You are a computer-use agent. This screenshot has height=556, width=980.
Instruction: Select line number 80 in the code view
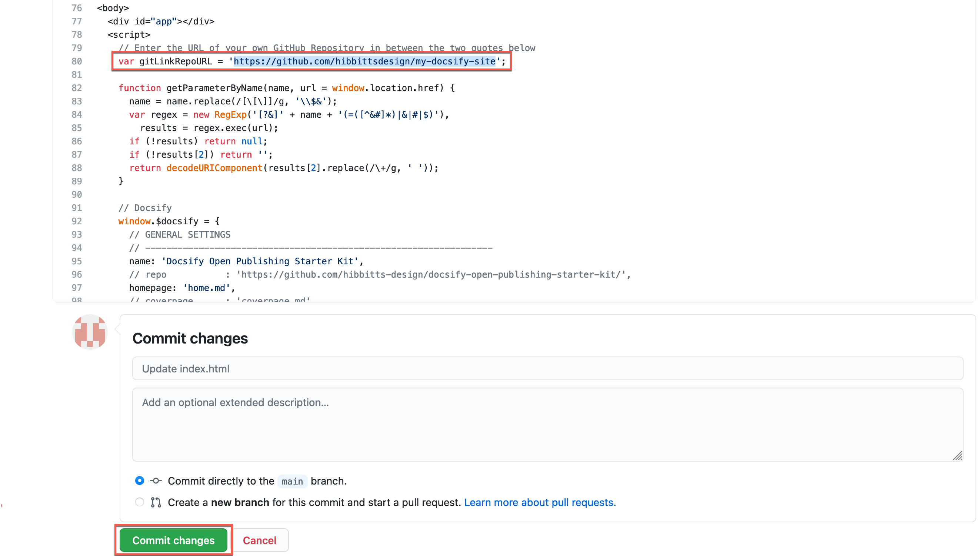coord(76,61)
